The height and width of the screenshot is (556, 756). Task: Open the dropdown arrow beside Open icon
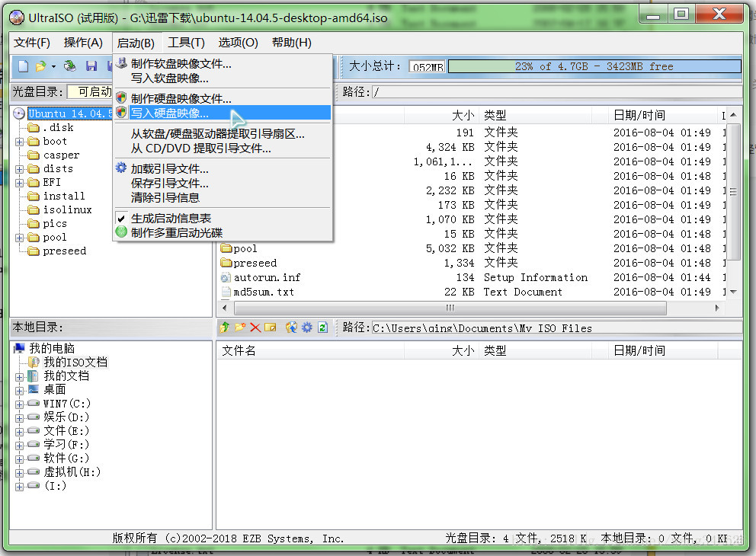click(53, 66)
